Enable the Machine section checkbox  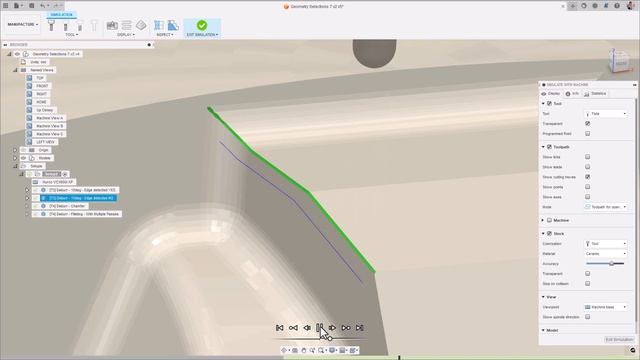click(549, 220)
